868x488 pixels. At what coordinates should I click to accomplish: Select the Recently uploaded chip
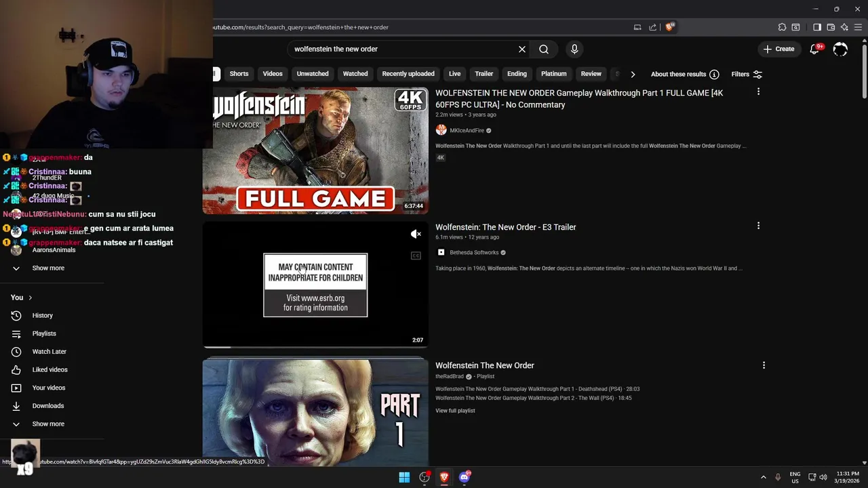pyautogui.click(x=408, y=74)
